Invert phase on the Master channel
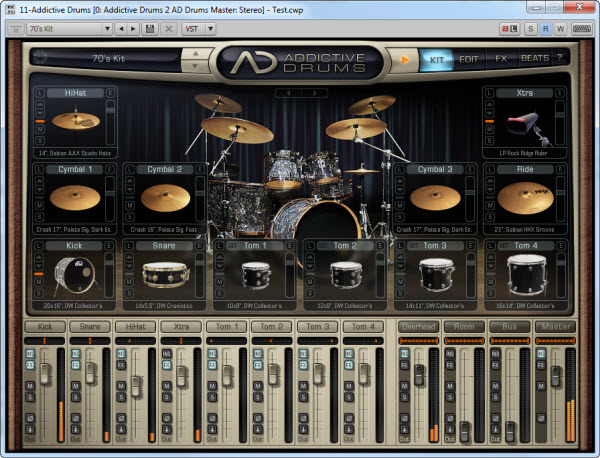Image resolution: width=600 pixels, height=458 pixels. [541, 418]
